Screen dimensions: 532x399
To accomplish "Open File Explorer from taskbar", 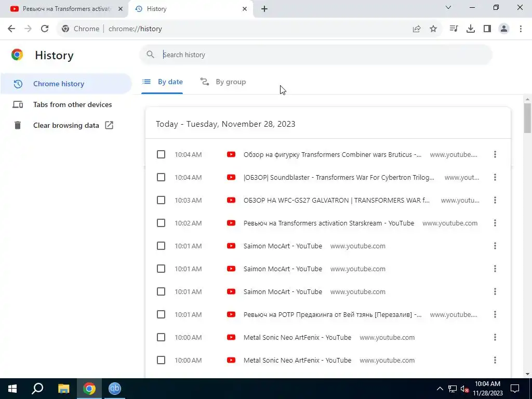I will click(63, 389).
